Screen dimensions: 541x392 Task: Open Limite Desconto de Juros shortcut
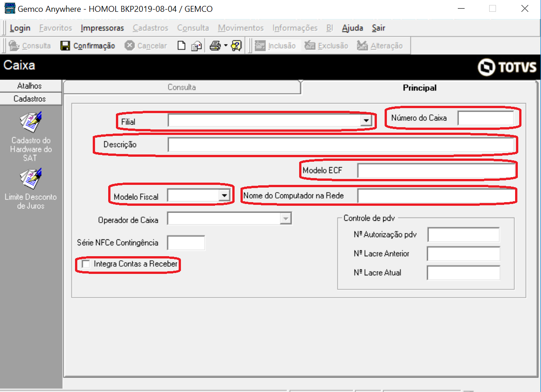tap(31, 189)
